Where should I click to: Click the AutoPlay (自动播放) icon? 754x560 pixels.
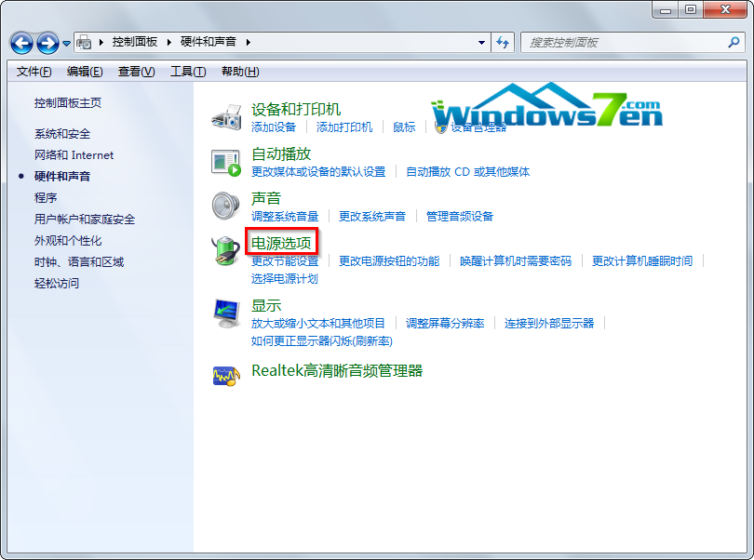pos(226,163)
